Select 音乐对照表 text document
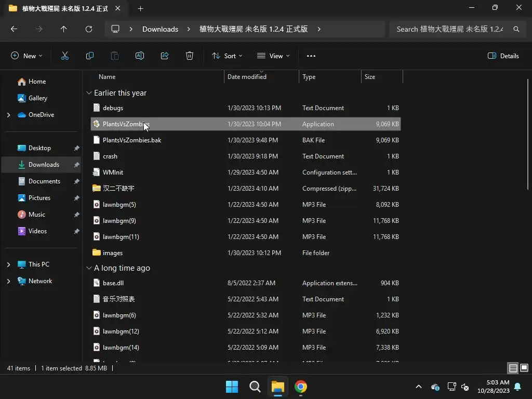This screenshot has height=399, width=532. coord(246,299)
